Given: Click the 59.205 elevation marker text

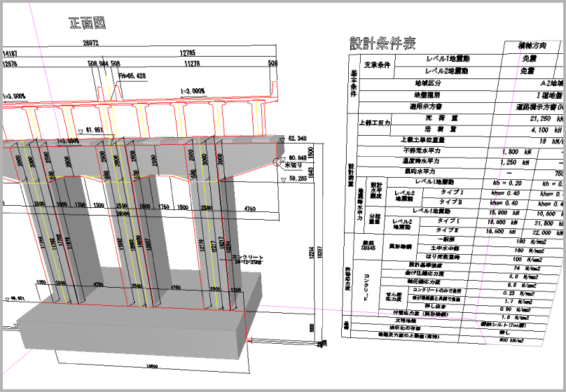Looking at the screenshot, I should 298,178.
